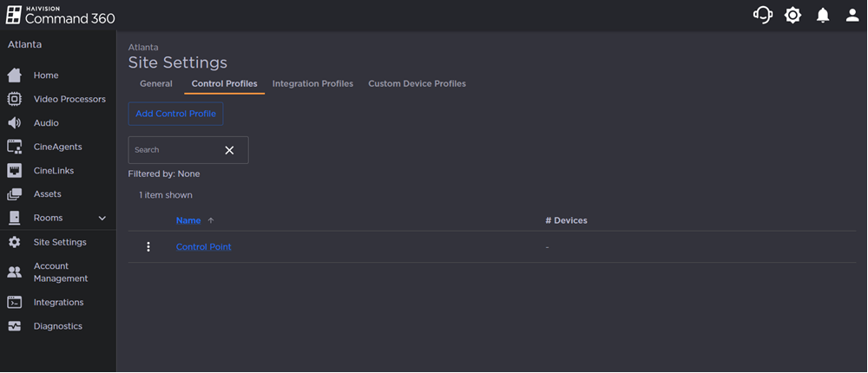Open the user account icon

(852, 16)
